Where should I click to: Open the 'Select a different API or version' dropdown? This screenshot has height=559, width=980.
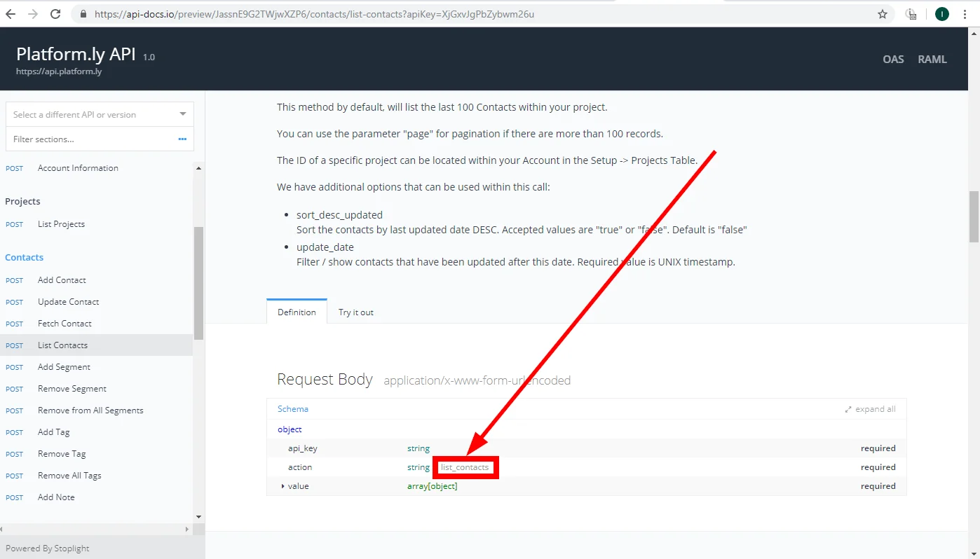[100, 114]
